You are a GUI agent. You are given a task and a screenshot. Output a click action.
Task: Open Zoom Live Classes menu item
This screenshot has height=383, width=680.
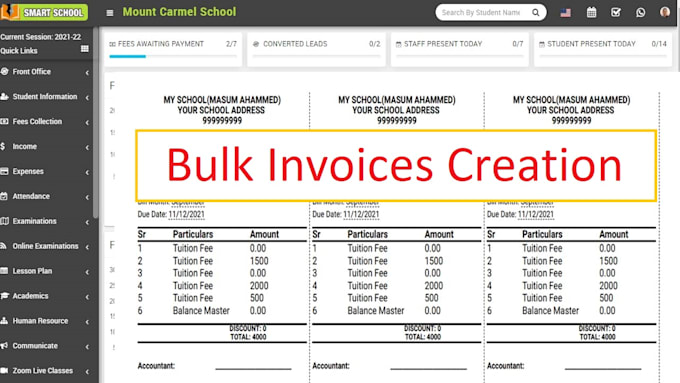[x=46, y=371]
